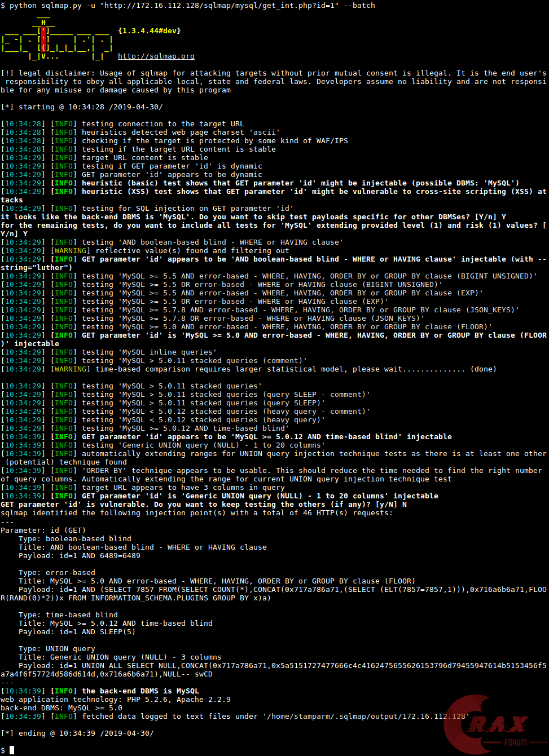The width and height of the screenshot is (549, 756).
Task: Click 'Type: UNION query'
Action: pyautogui.click(x=57, y=649)
